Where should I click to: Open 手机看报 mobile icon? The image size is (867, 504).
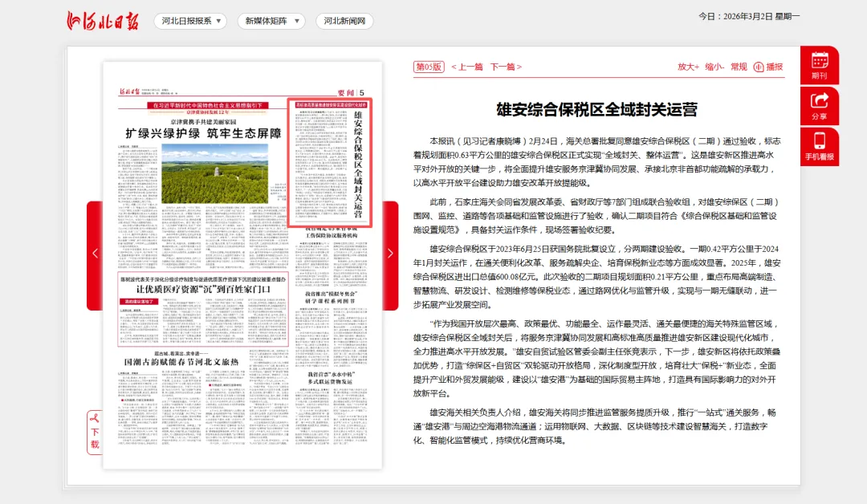pos(820,146)
